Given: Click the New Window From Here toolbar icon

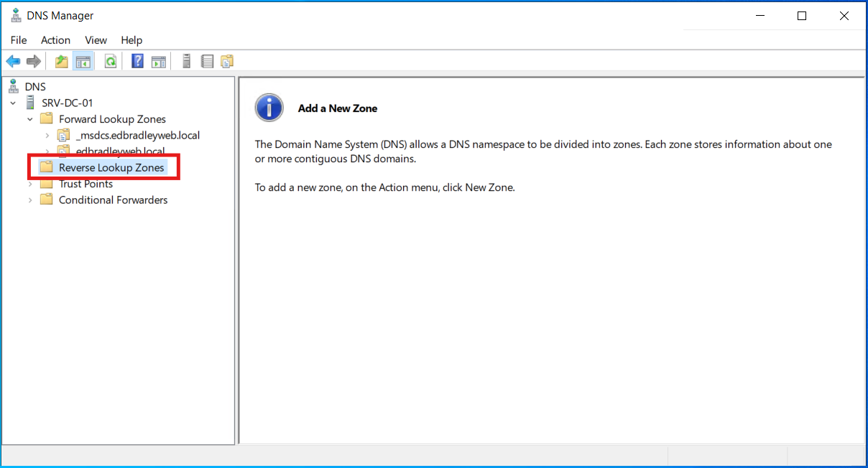Looking at the screenshot, I should pos(158,60).
